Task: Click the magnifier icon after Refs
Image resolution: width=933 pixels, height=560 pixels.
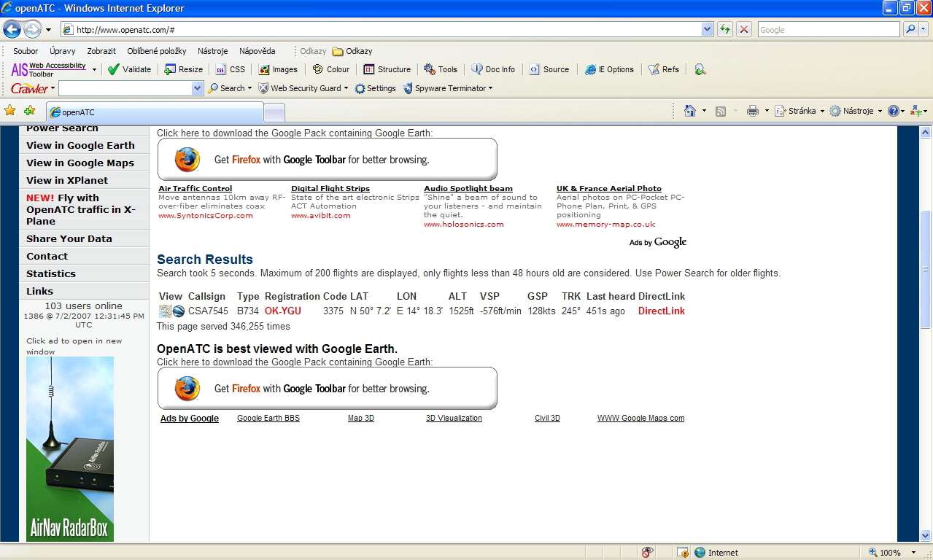Action: [x=700, y=69]
